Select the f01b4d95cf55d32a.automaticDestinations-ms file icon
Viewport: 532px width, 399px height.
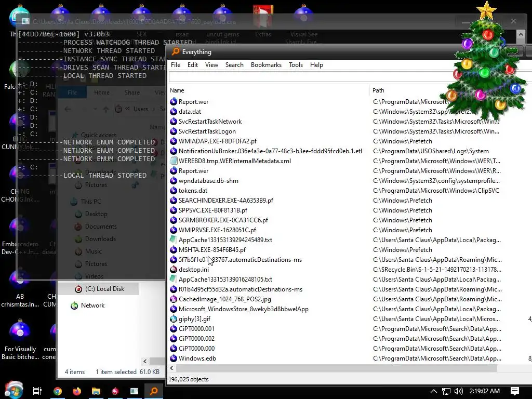click(174, 289)
